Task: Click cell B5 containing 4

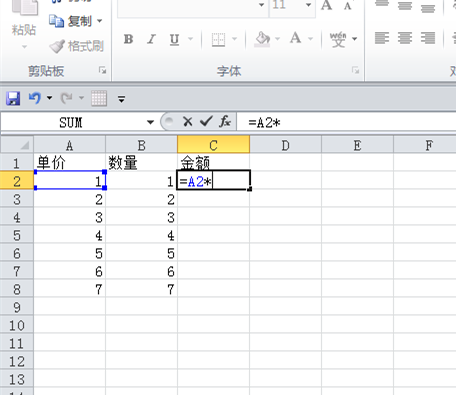Action: coord(141,235)
